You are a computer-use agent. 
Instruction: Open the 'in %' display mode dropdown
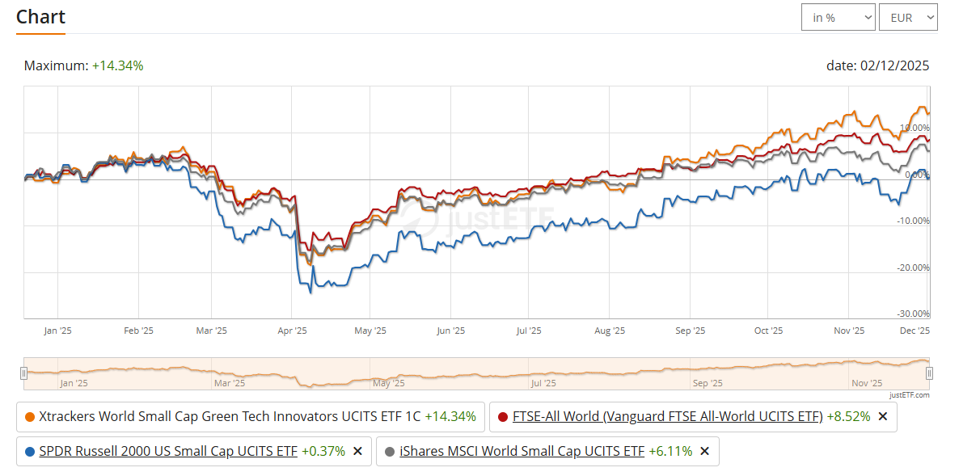tap(838, 17)
